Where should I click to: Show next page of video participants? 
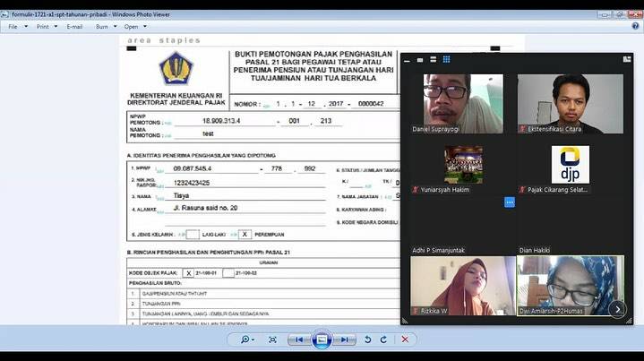(616, 309)
